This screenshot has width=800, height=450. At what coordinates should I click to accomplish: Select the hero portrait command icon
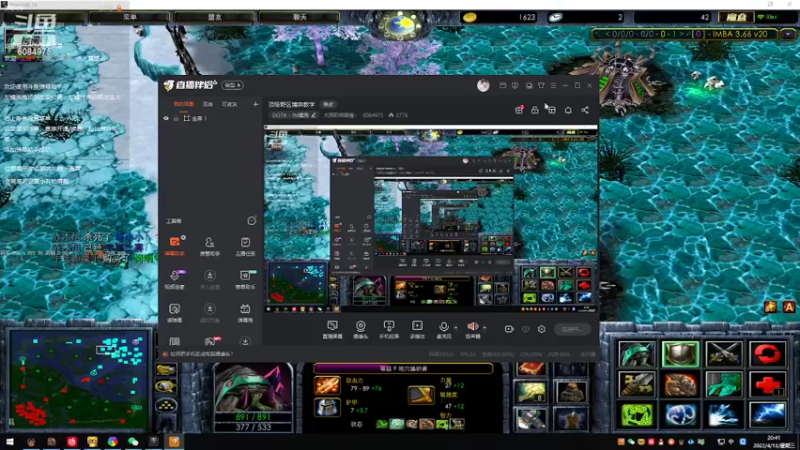click(636, 353)
